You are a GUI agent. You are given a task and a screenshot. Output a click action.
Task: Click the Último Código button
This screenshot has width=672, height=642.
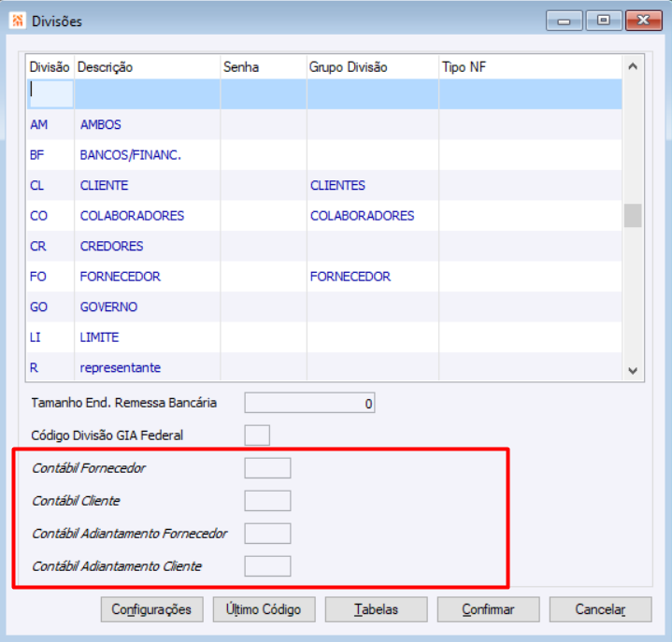pyautogui.click(x=264, y=609)
